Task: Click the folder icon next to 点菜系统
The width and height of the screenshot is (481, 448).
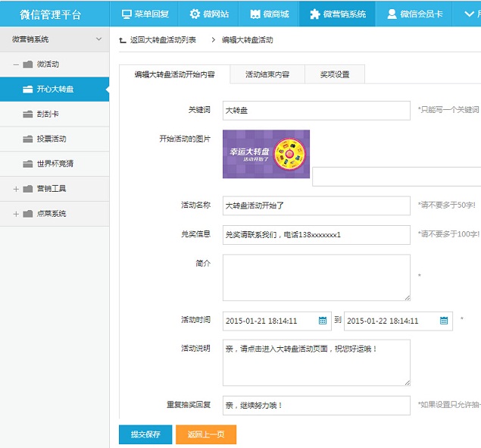Action: (27, 214)
